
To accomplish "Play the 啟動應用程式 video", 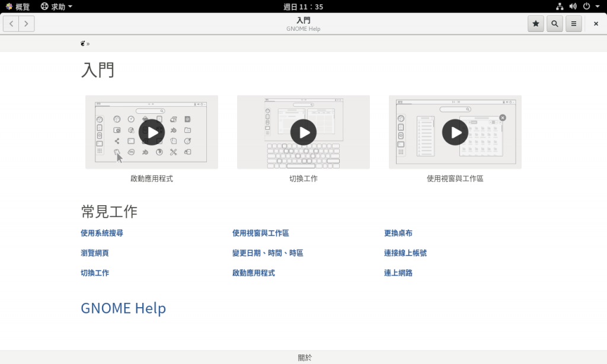I will point(152,132).
